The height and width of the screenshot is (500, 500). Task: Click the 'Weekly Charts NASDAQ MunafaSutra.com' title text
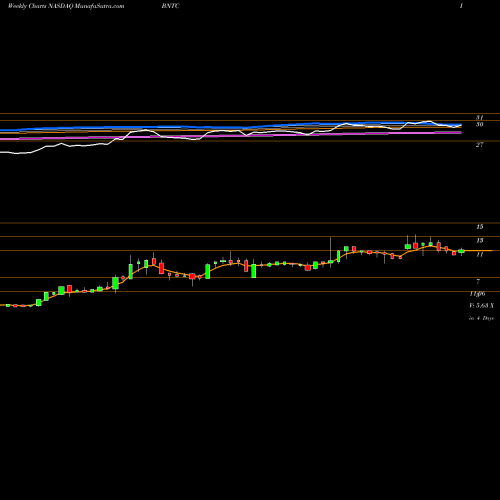tap(66, 6)
